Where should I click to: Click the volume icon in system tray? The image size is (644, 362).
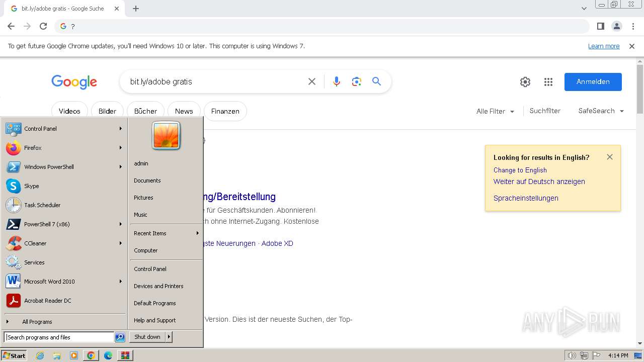click(x=572, y=355)
